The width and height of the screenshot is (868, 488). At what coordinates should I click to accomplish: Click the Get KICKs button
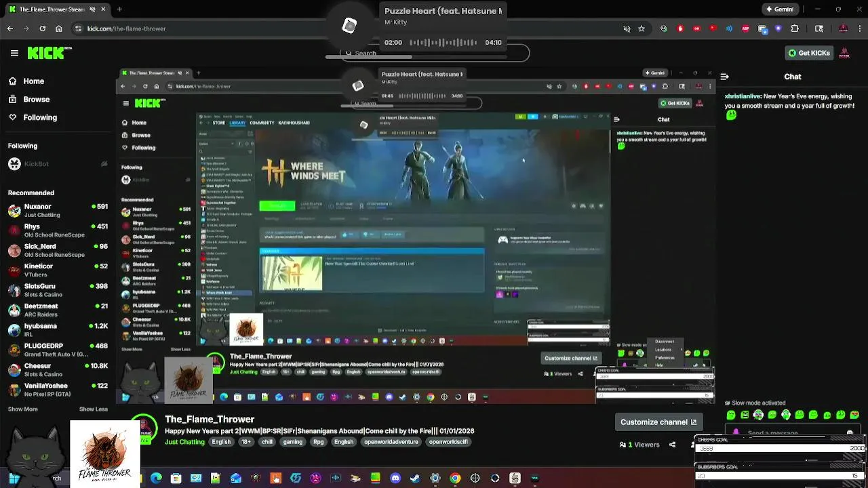808,53
